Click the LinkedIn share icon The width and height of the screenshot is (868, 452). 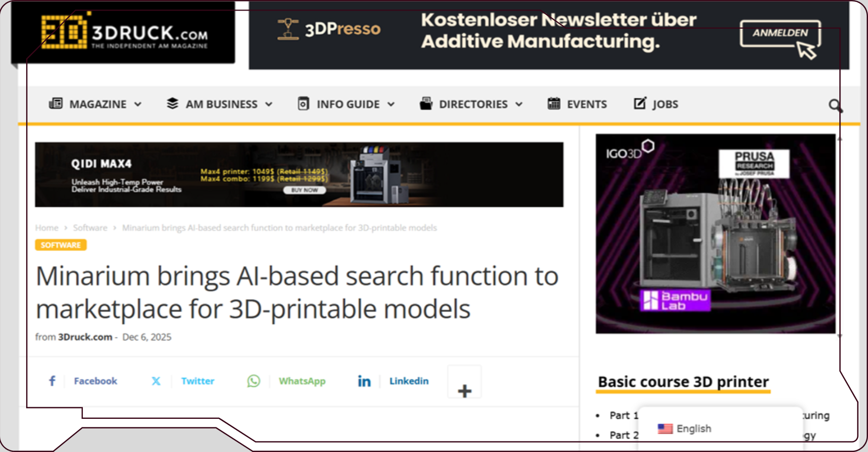tap(364, 381)
